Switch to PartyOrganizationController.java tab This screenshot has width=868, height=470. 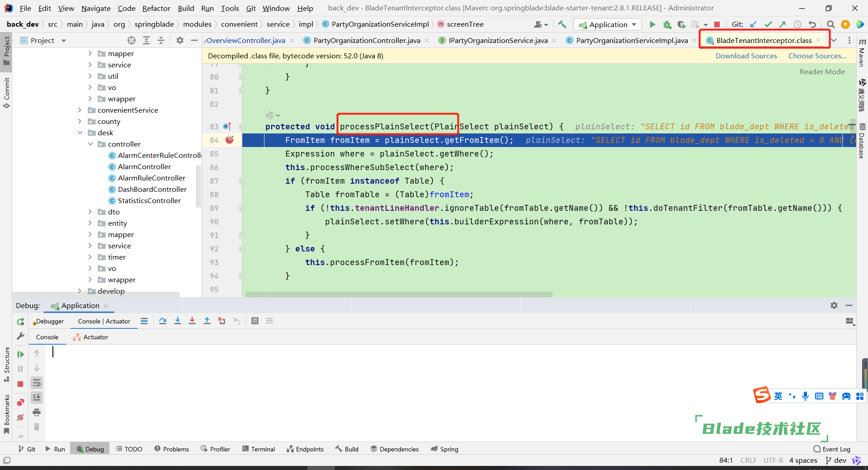(367, 40)
